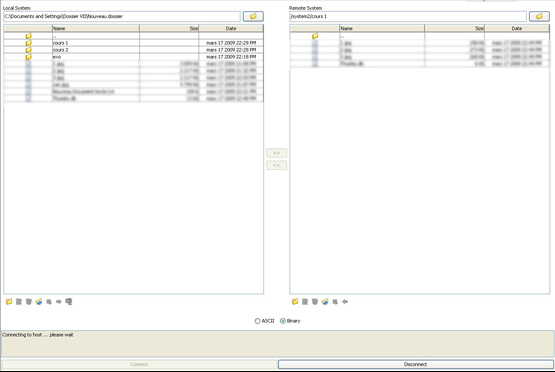
Task: Sort local files by the Date column header
Action: click(x=231, y=28)
